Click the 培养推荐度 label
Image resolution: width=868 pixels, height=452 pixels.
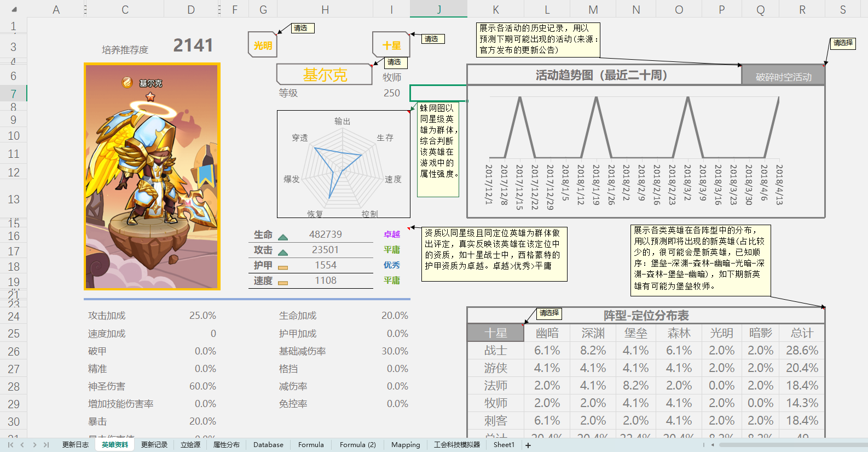(x=125, y=50)
